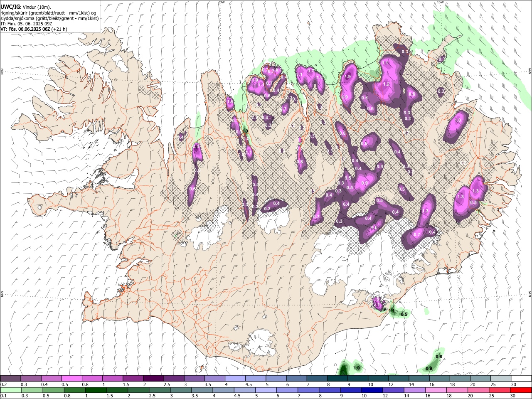Screen dimensions: 532x399
Task: Pick the darkest purple 2 swatch in upper legend row
Action: click(153, 378)
